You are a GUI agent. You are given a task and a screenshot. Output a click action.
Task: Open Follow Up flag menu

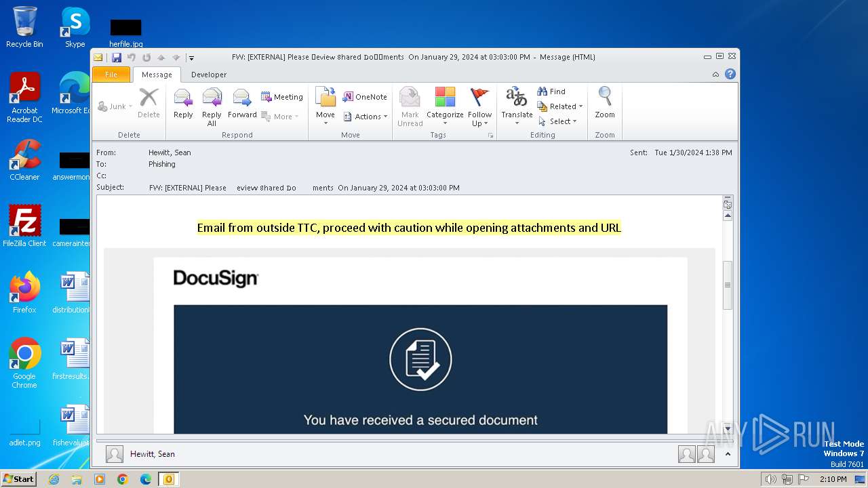(x=479, y=107)
